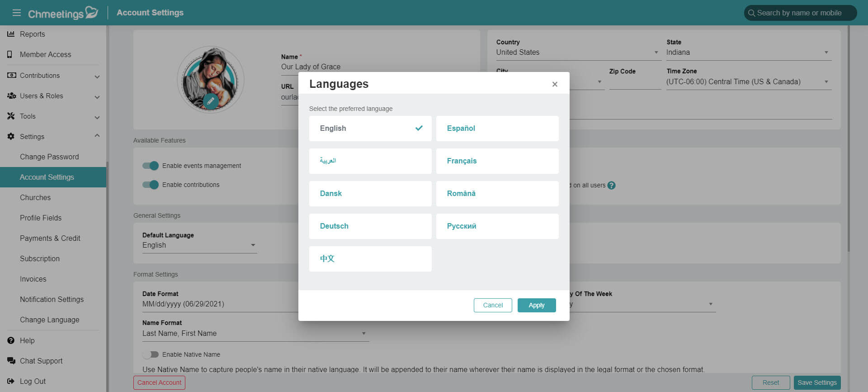Open the Time Zone dropdown
This screenshot has height=392, width=868.
tap(749, 82)
